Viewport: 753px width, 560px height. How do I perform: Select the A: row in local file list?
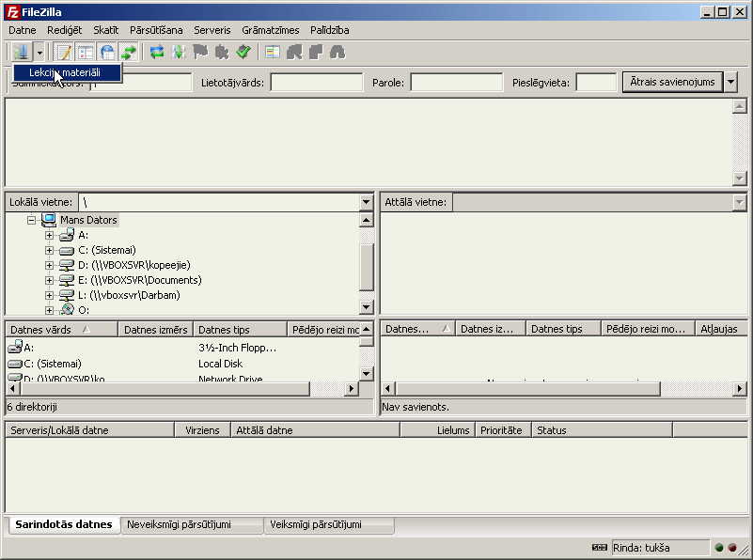coord(182,348)
